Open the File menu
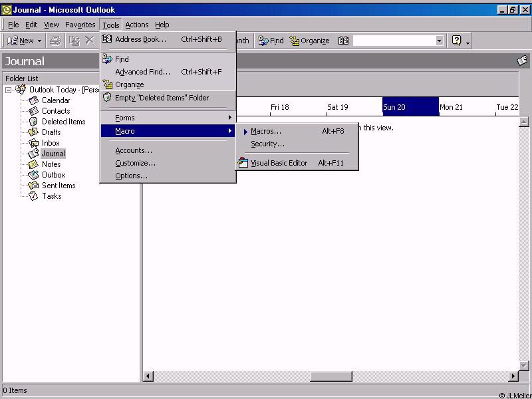 (x=13, y=25)
